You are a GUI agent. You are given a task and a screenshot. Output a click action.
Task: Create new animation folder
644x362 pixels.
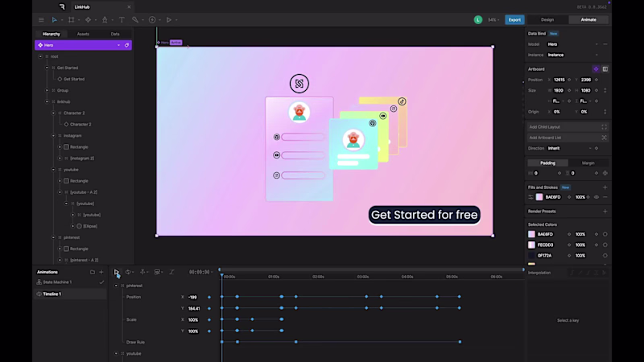pyautogui.click(x=93, y=272)
